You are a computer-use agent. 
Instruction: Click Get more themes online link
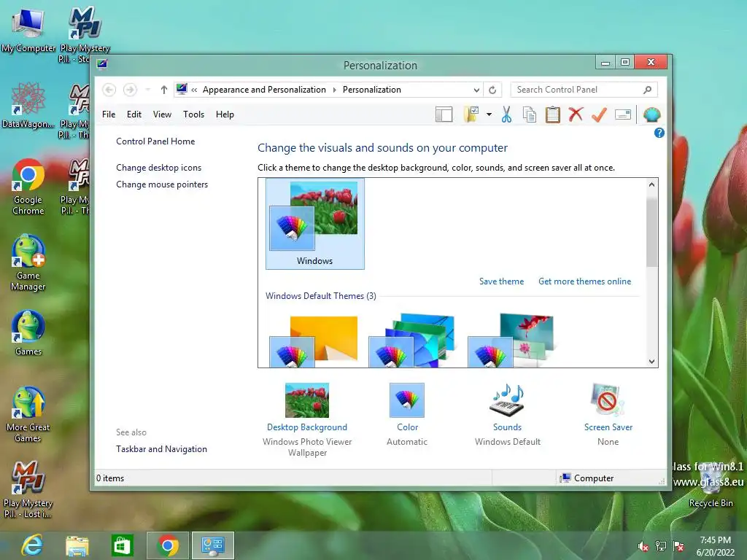point(584,281)
